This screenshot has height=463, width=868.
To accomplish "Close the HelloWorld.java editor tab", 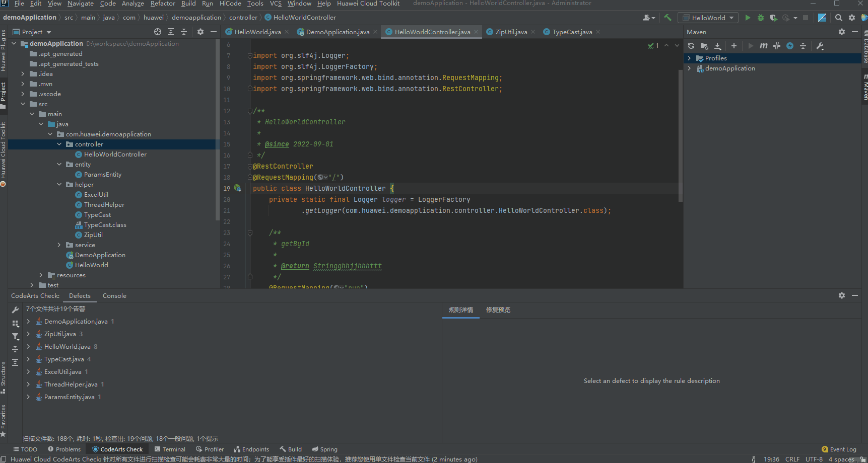I will point(287,32).
